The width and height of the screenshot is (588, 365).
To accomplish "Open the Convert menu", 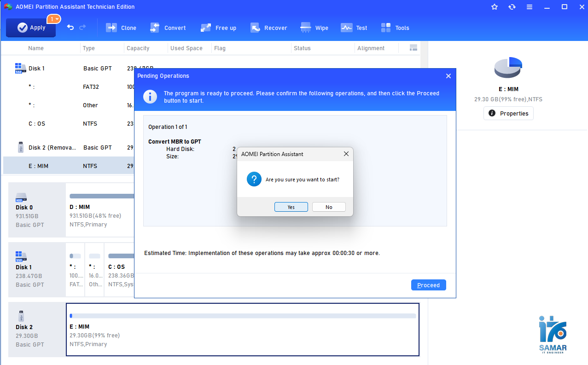I will pos(168,28).
